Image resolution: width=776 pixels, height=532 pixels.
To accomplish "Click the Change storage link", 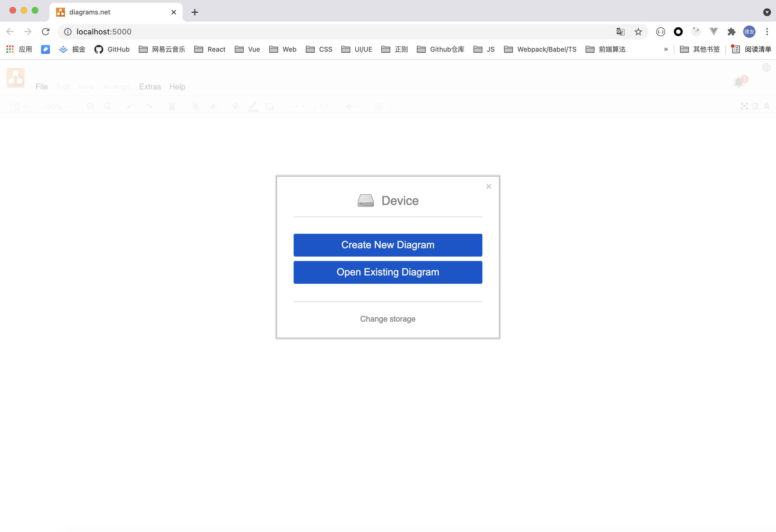I will (x=387, y=318).
